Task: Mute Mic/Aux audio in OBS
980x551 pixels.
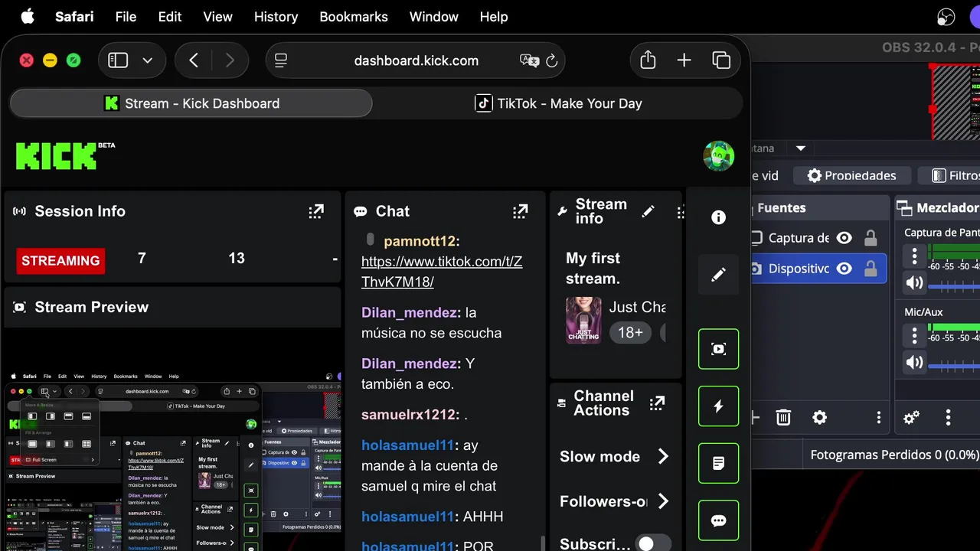Action: coord(914,363)
